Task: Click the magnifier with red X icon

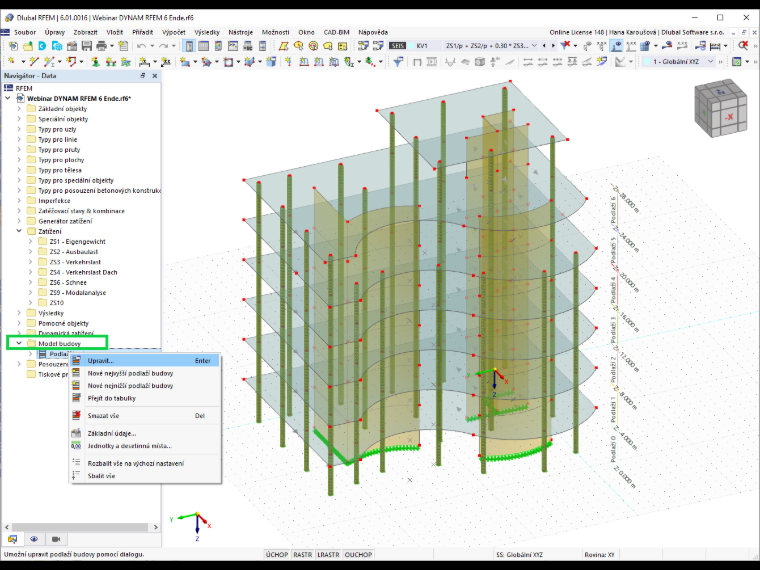Action: click(744, 46)
